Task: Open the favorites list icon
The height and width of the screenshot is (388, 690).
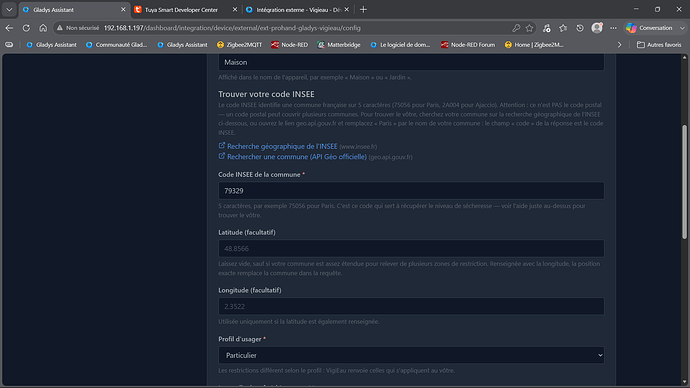Action: point(563,28)
